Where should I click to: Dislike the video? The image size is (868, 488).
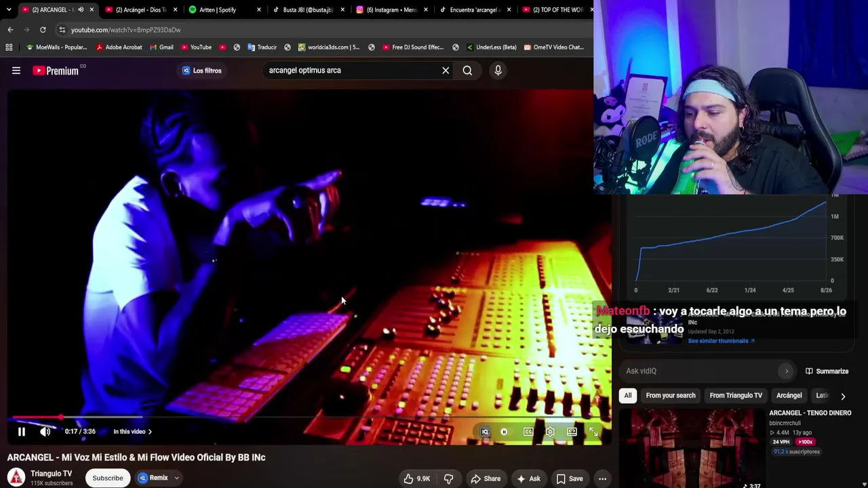[x=448, y=479]
